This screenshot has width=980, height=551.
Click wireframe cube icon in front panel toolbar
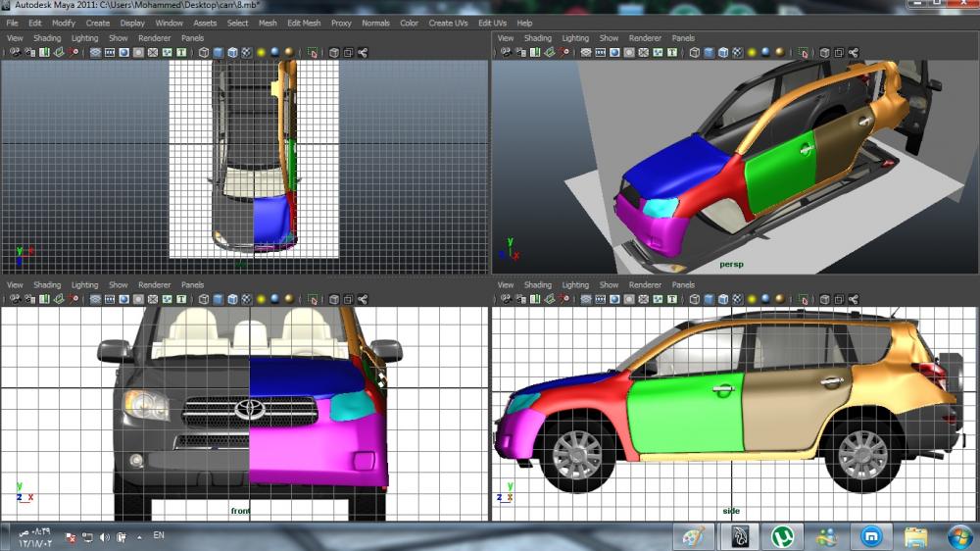204,299
